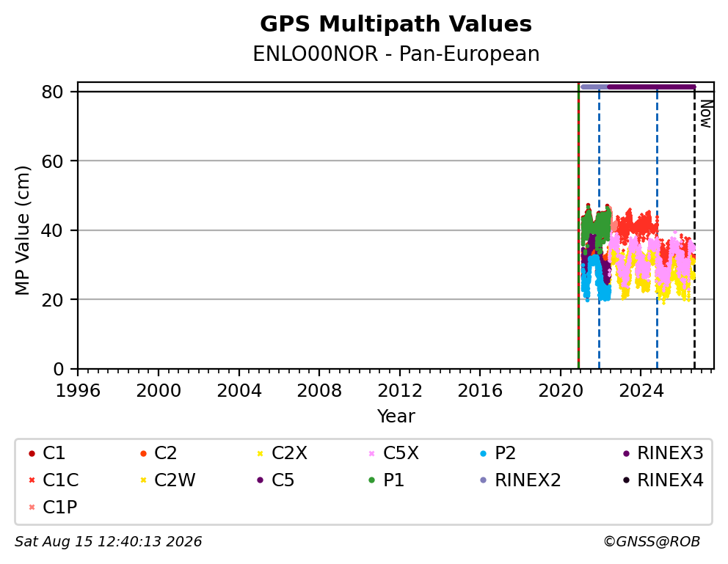Click the RINEX3 legend label
Screen dimensions: 728x564
click(671, 453)
